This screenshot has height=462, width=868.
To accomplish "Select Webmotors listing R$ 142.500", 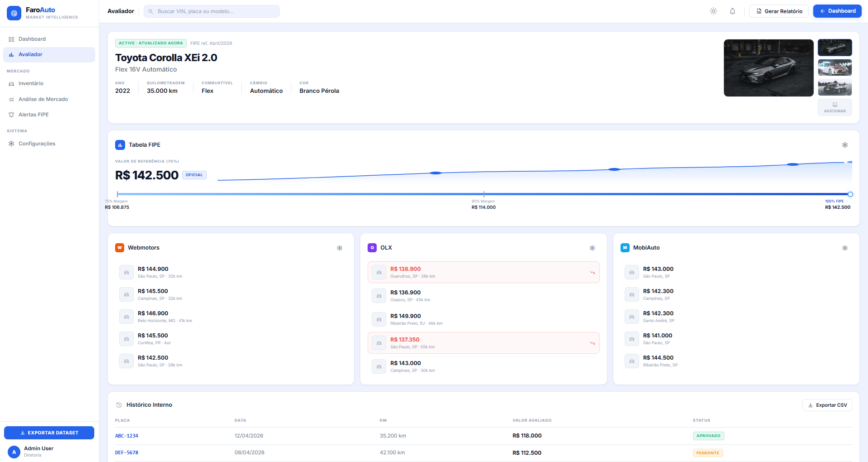I will (x=231, y=361).
